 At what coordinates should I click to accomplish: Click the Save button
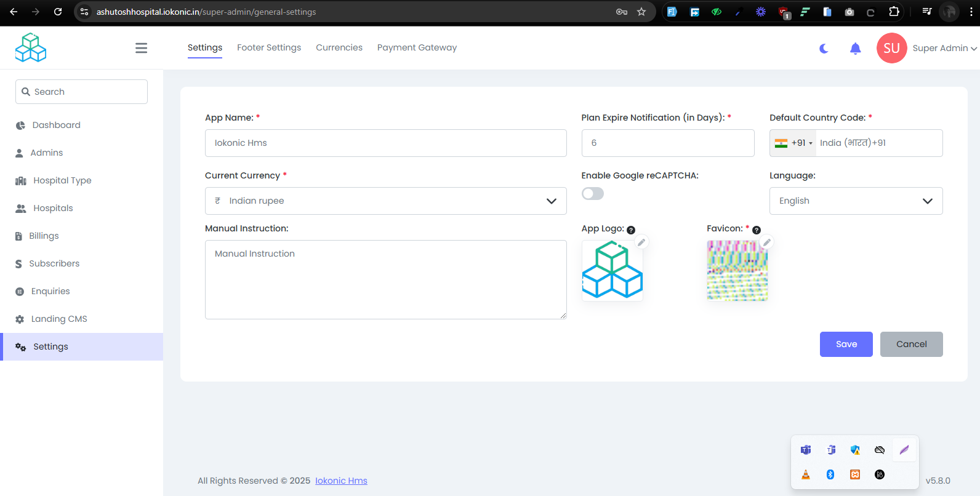point(846,345)
